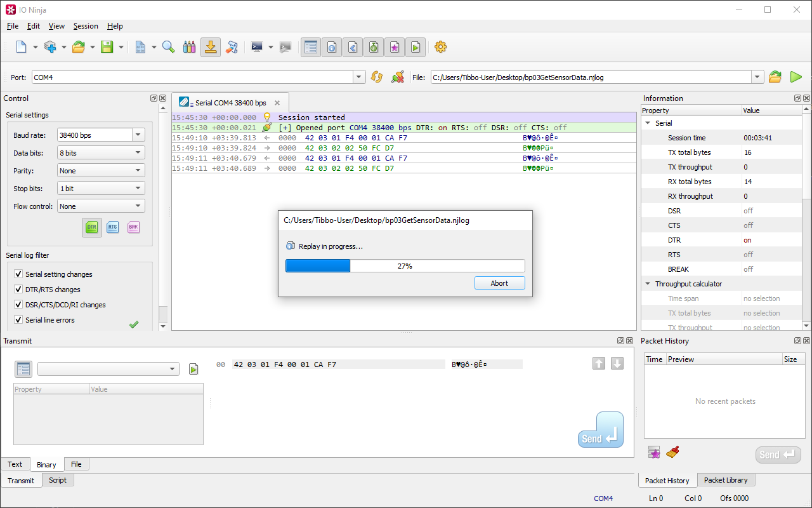Click the refresh ports arrows icon
Screen dimensions: 812x508
(377, 77)
